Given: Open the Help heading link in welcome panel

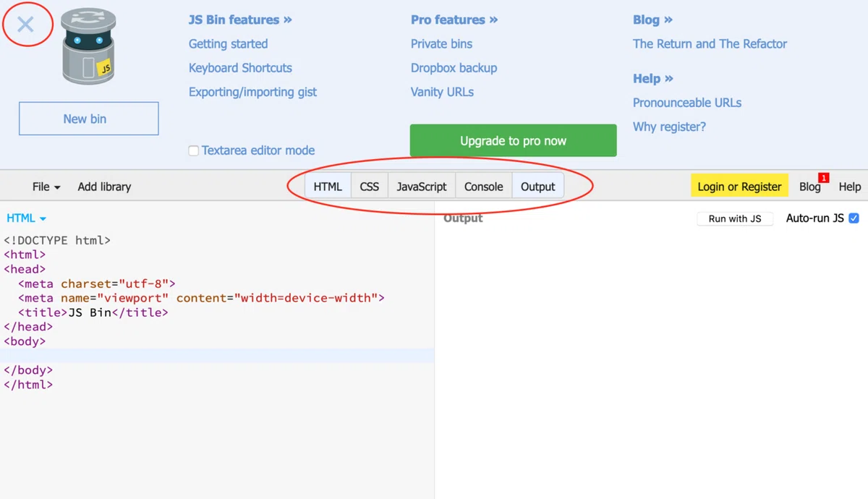Looking at the screenshot, I should coord(653,78).
